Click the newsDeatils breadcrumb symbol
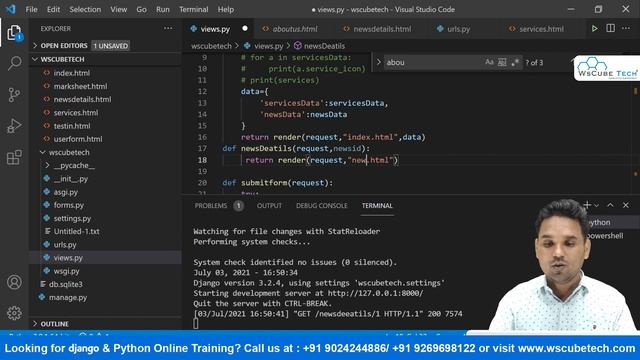Image resolution: width=640 pixels, height=360 pixels. point(324,46)
